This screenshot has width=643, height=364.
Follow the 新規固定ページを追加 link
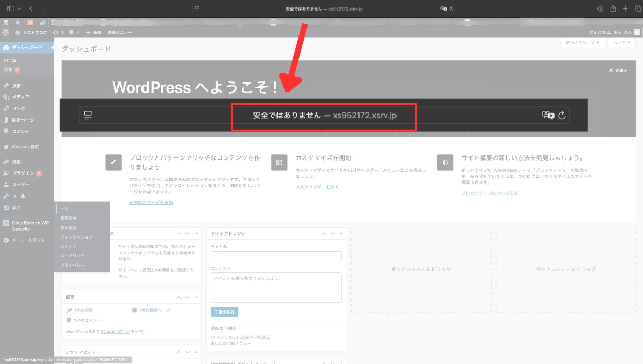coord(151,202)
